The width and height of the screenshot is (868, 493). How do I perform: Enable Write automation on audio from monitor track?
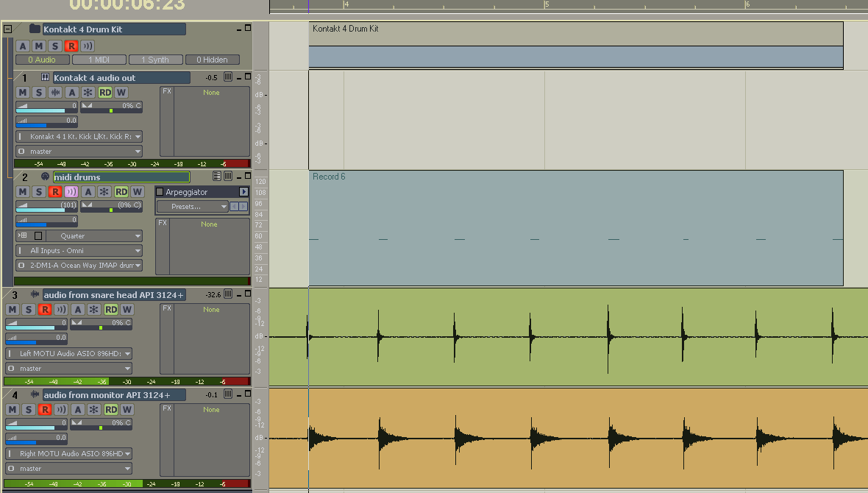point(127,410)
